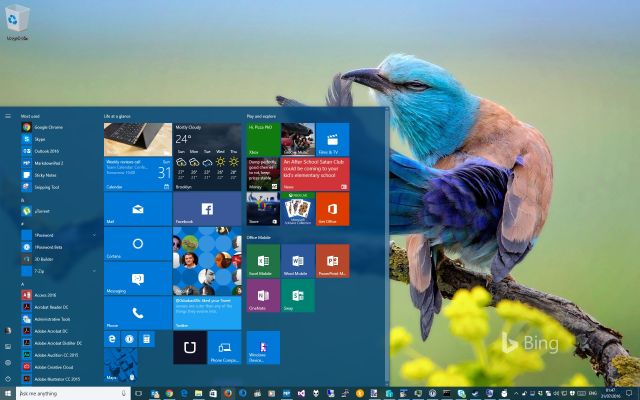Viewport: 640px width, 400px height.
Task: Open the Word Mobile tile
Action: (297, 261)
